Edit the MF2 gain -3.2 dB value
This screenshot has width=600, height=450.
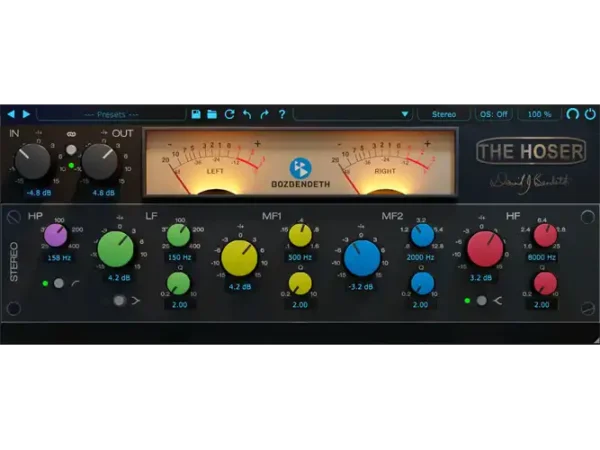coord(360,287)
